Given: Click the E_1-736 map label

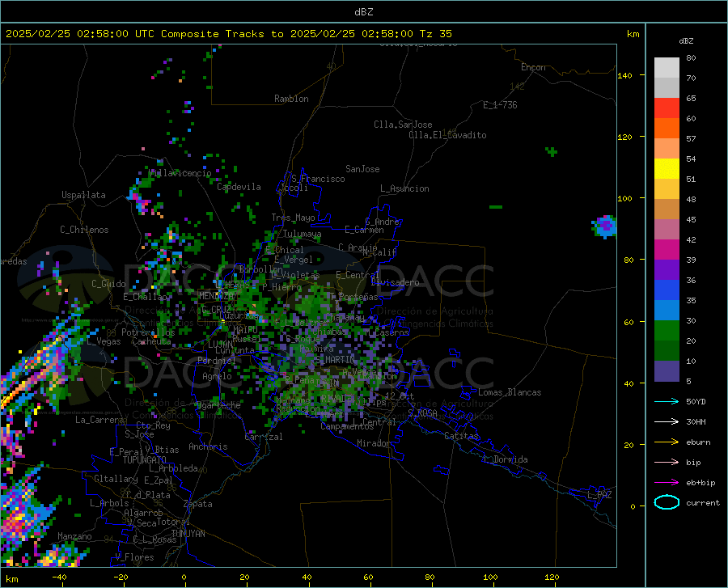Looking at the screenshot, I should tap(500, 105).
